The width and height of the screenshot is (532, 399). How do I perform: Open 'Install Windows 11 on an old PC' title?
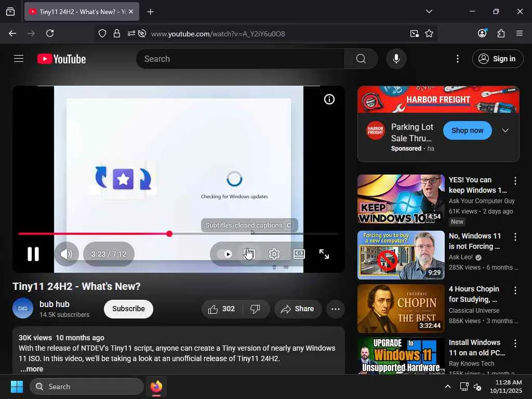(477, 348)
